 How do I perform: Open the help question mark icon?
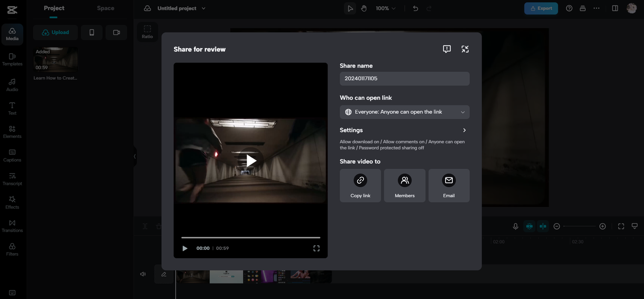coord(569,8)
